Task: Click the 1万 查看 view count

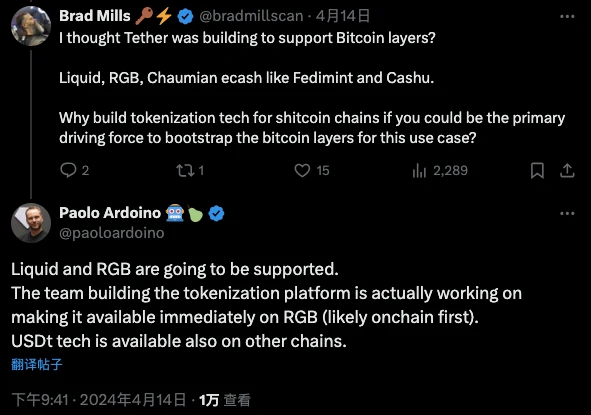Action: tap(225, 400)
